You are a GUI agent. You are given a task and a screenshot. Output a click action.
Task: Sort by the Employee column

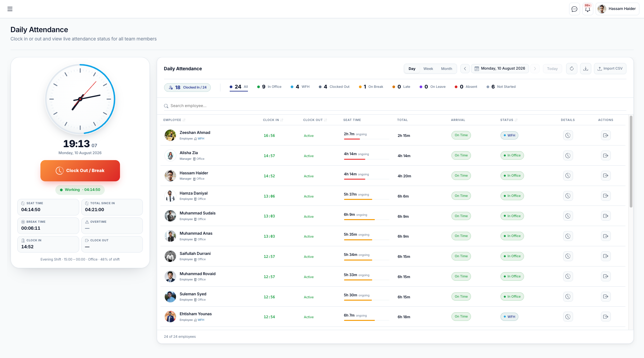(174, 120)
